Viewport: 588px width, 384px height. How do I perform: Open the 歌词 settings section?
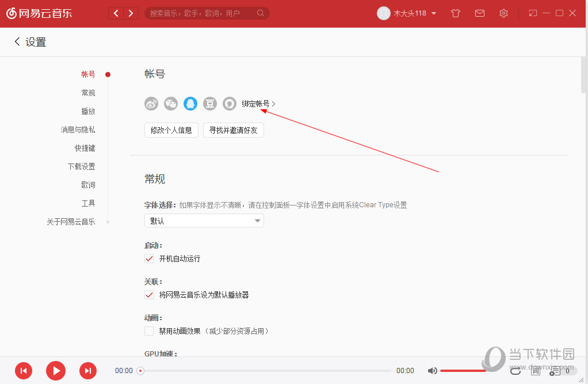pos(88,184)
